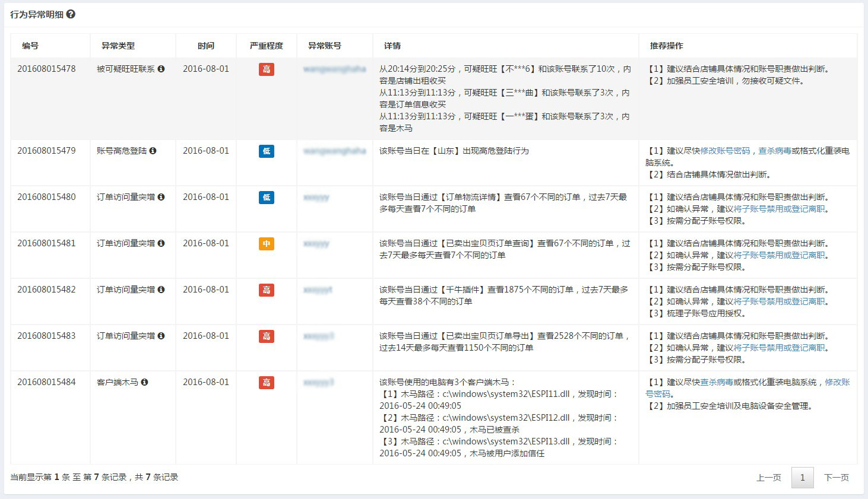Click info icon next to 被可疑旺旺联系
This screenshot has height=499, width=868.
[161, 69]
